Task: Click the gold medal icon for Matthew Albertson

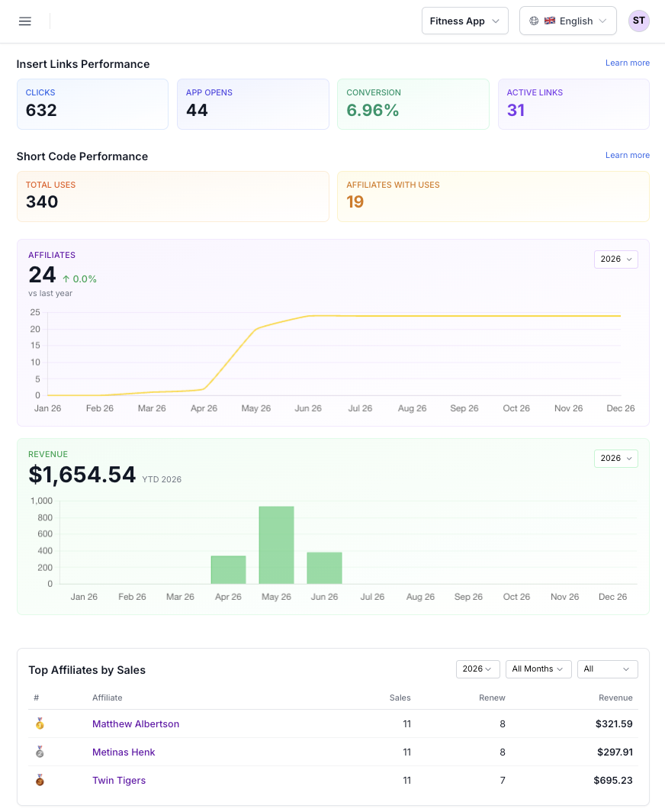Action: click(x=40, y=723)
